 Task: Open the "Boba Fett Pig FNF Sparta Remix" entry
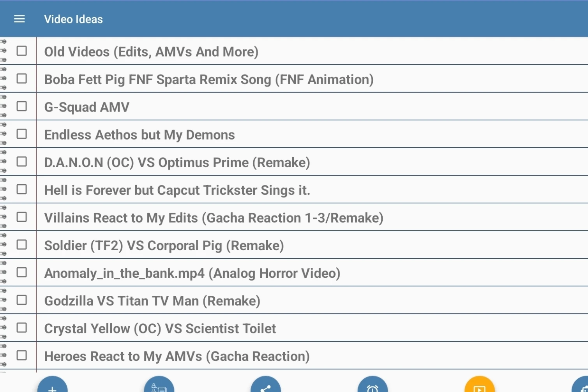[x=209, y=79]
